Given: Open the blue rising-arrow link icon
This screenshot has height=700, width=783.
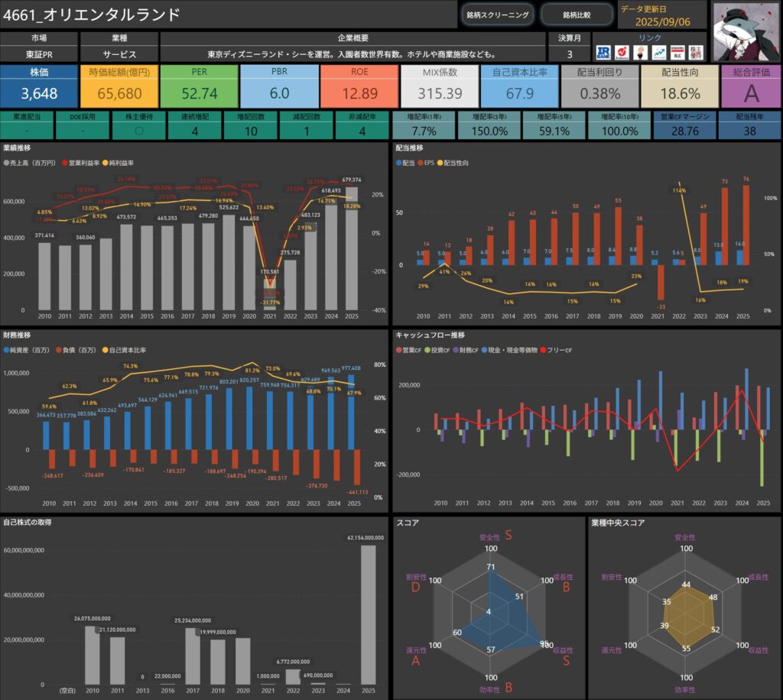Looking at the screenshot, I should (658, 52).
